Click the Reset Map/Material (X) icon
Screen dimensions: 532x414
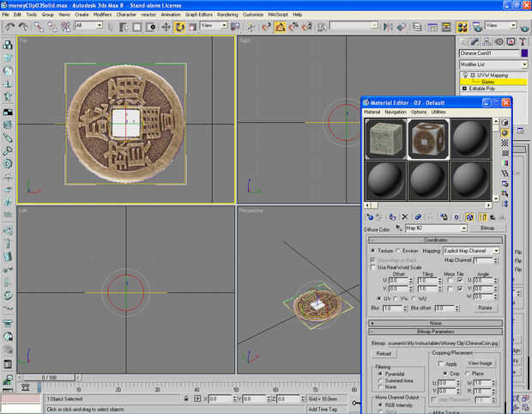(404, 216)
